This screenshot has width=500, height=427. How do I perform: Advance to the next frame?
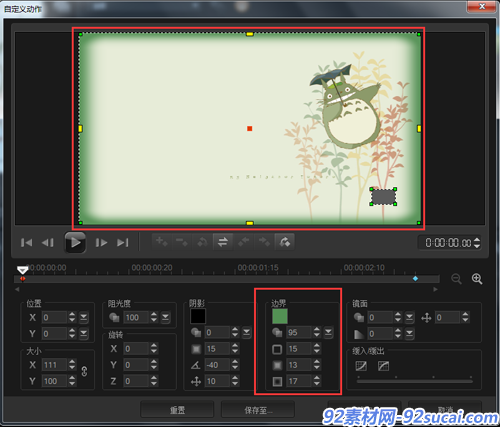click(101, 243)
